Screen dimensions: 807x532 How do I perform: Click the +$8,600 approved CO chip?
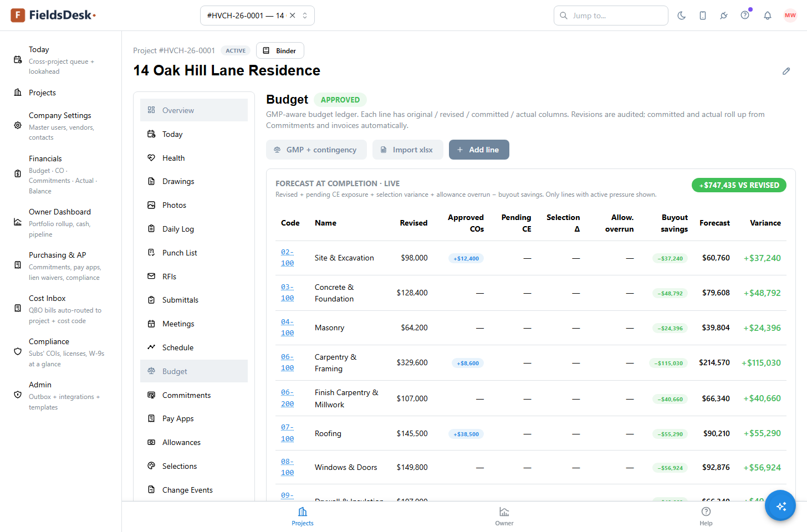tap(468, 363)
